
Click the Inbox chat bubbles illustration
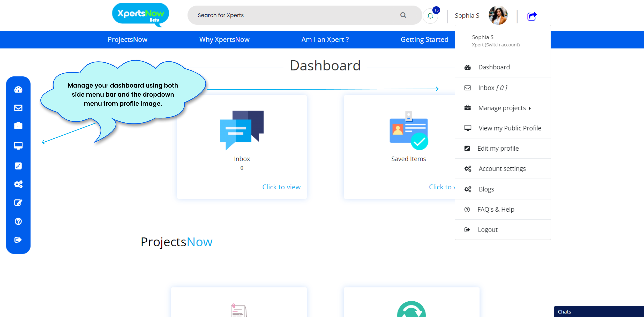(x=242, y=130)
